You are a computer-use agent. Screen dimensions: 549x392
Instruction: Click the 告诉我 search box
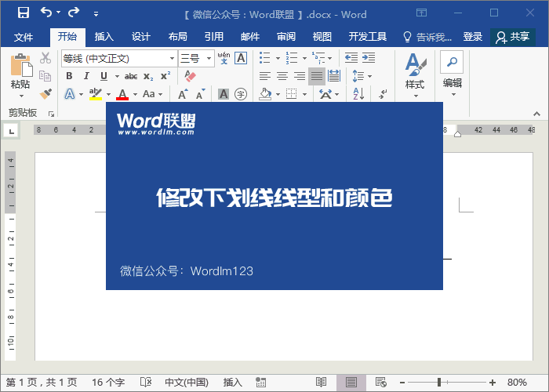pos(427,37)
